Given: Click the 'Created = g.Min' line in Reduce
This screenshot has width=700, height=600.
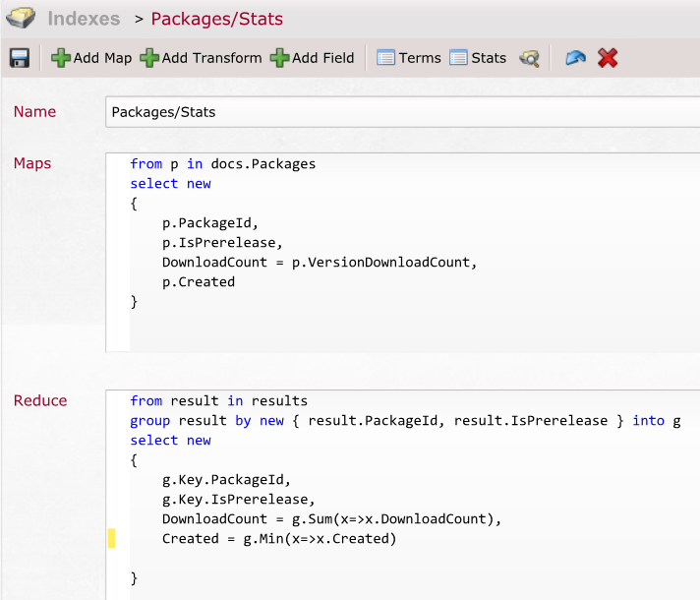Looking at the screenshot, I should 279,539.
